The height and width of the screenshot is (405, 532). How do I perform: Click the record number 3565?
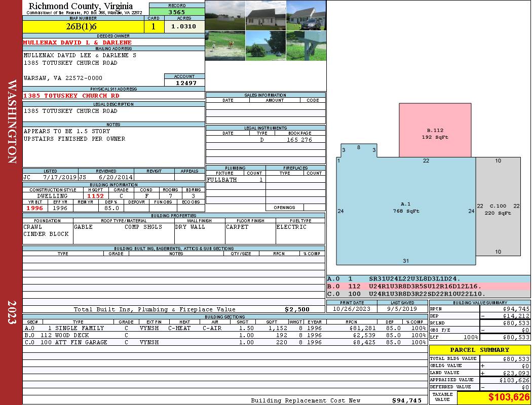coord(177,12)
